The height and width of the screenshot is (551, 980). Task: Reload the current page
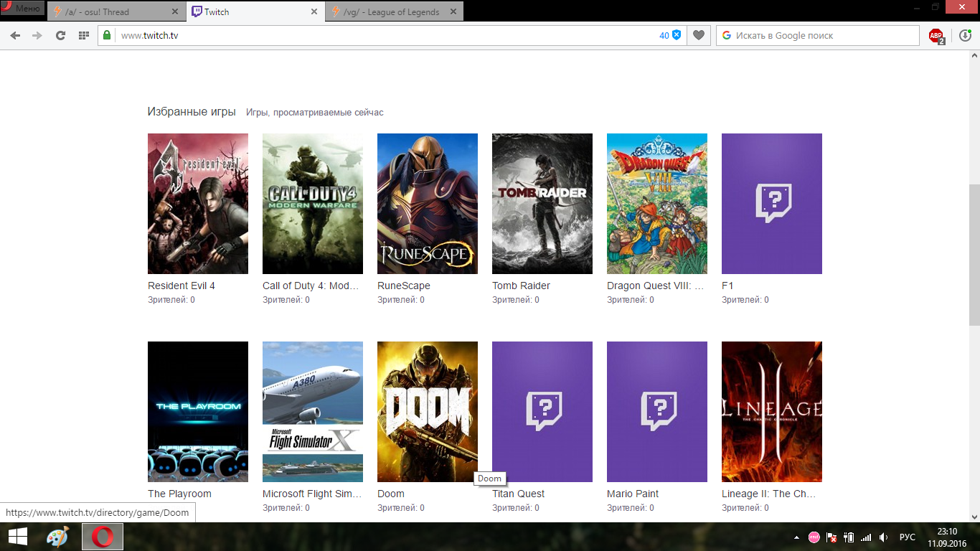[60, 35]
